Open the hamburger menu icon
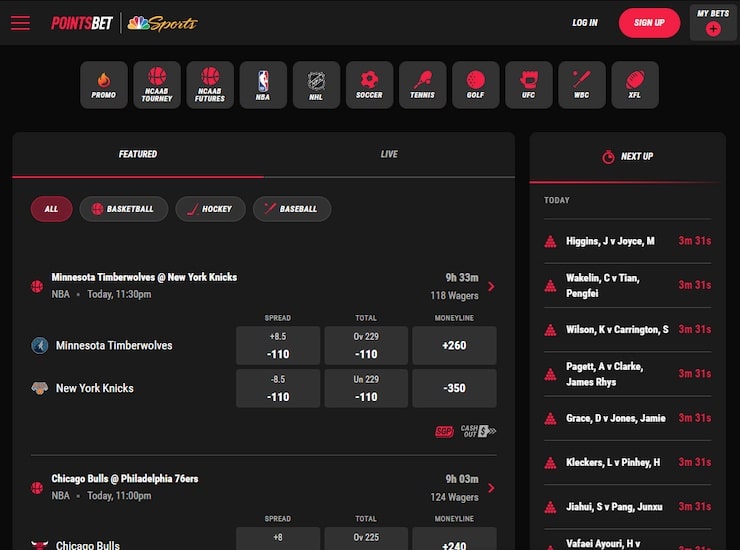Screen dimensions: 740x550 tap(20, 23)
